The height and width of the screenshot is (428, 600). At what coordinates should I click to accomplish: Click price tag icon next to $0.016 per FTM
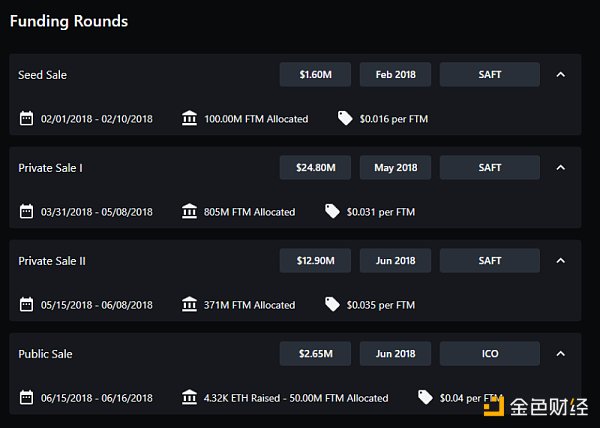point(345,119)
